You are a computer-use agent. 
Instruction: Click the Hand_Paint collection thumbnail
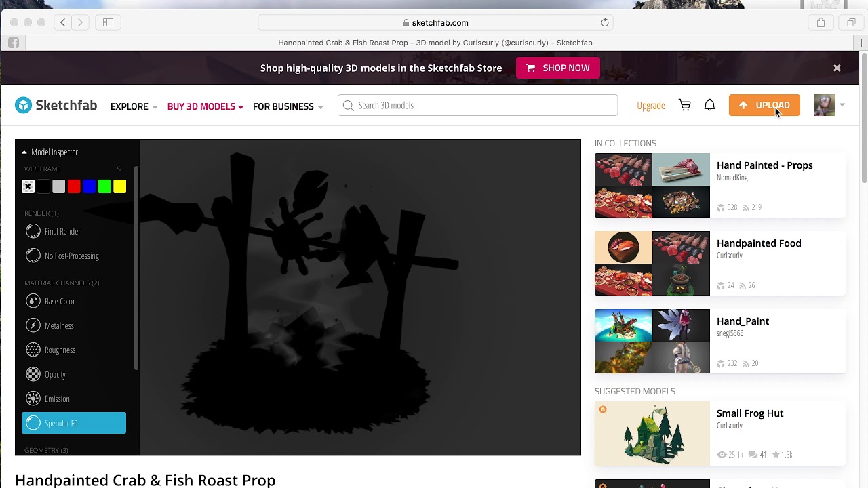point(652,342)
